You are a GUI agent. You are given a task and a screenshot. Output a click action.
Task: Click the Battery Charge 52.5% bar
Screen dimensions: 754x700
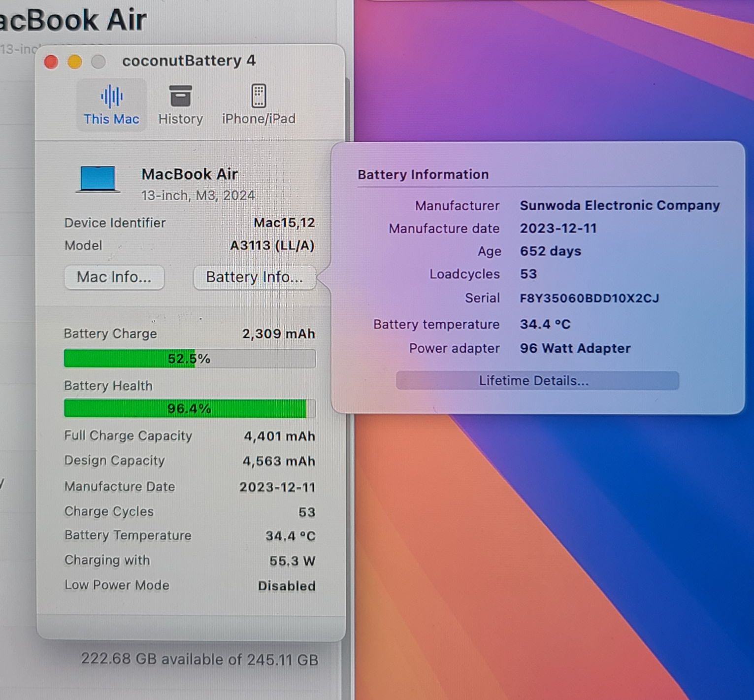pos(190,359)
